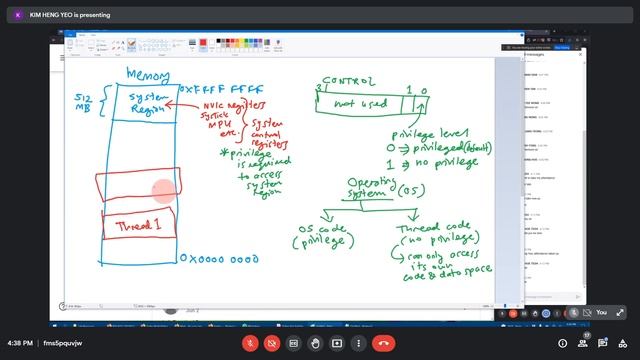Raise hand in the meeting

315,343
